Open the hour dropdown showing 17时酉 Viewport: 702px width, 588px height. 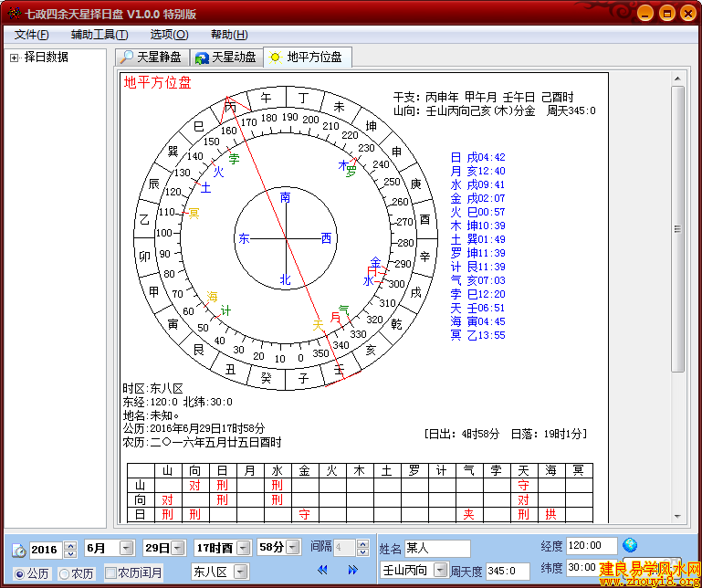[244, 548]
